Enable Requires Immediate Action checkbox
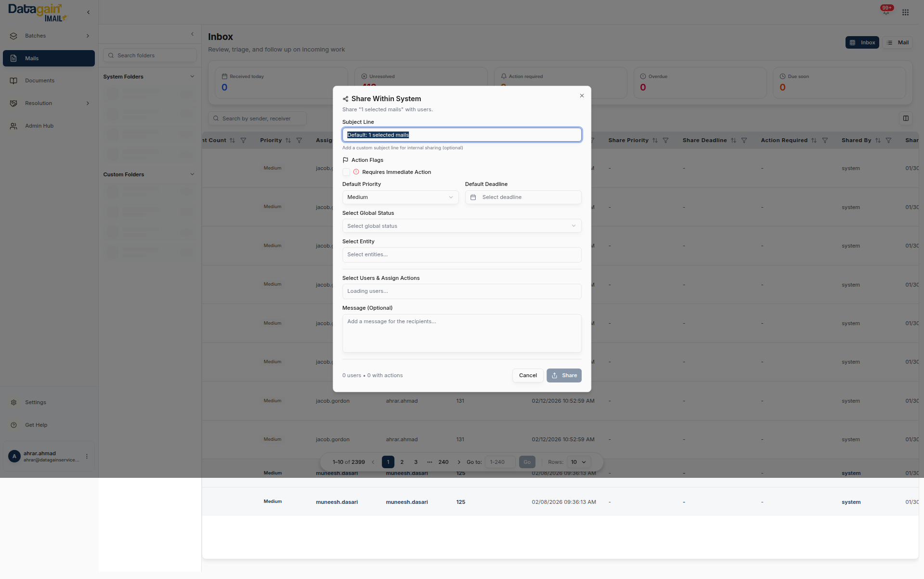Image resolution: width=924 pixels, height=579 pixels. 346,172
